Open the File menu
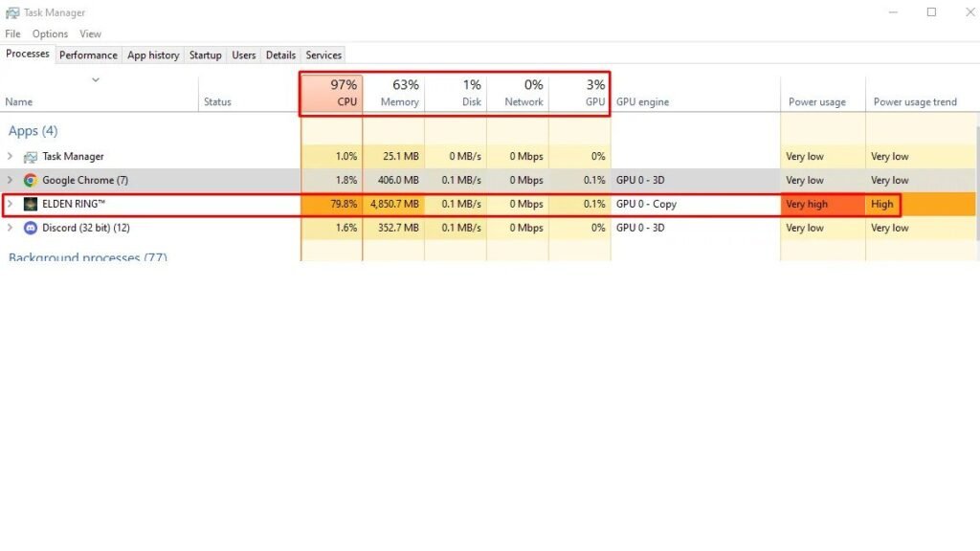Screen dimensions: 980x551 (11, 33)
